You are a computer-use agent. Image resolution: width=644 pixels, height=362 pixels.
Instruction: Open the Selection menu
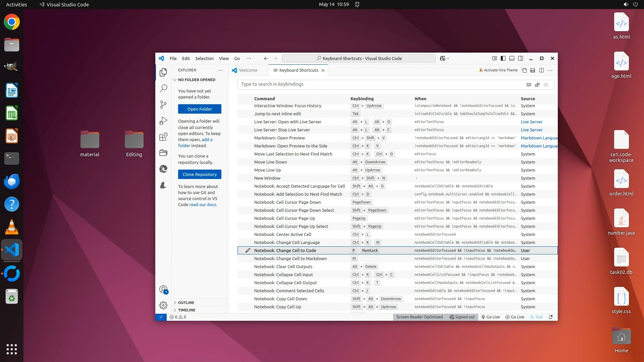tap(204, 58)
